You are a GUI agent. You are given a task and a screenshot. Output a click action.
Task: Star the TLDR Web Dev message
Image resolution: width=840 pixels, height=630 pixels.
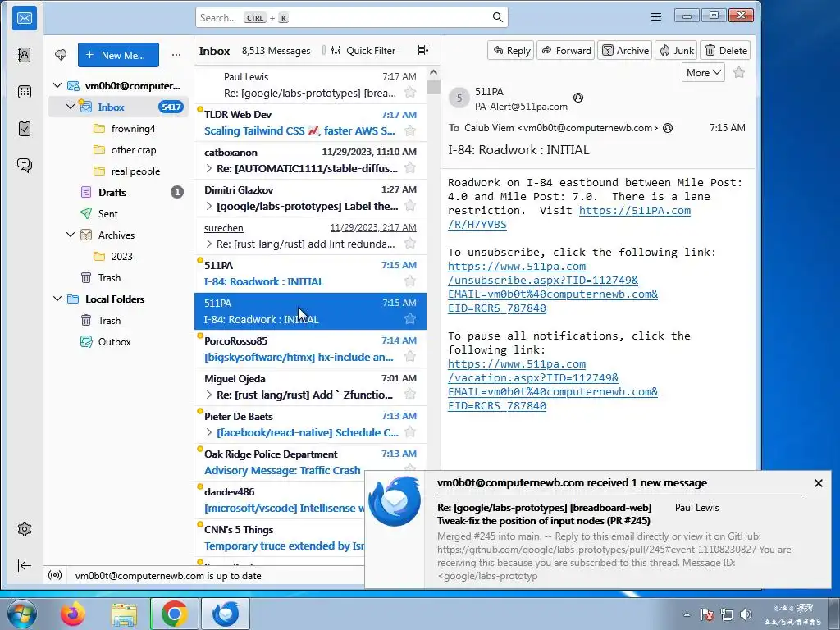[x=410, y=130]
